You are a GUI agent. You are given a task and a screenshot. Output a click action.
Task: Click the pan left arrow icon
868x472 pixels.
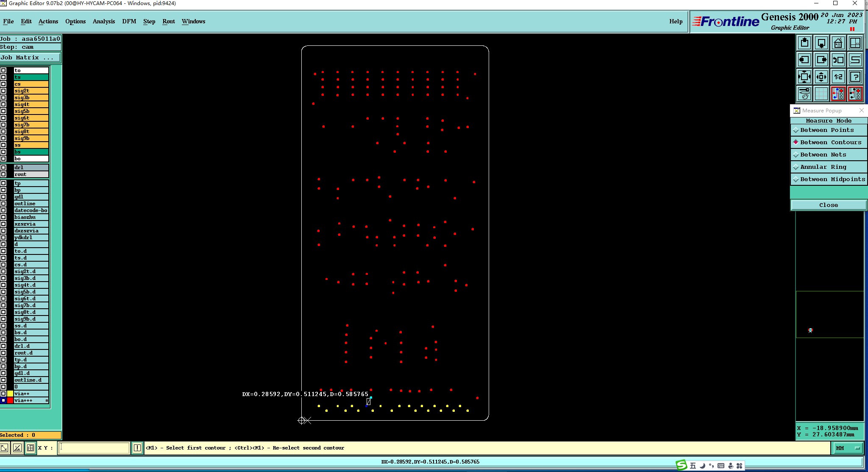point(804,60)
